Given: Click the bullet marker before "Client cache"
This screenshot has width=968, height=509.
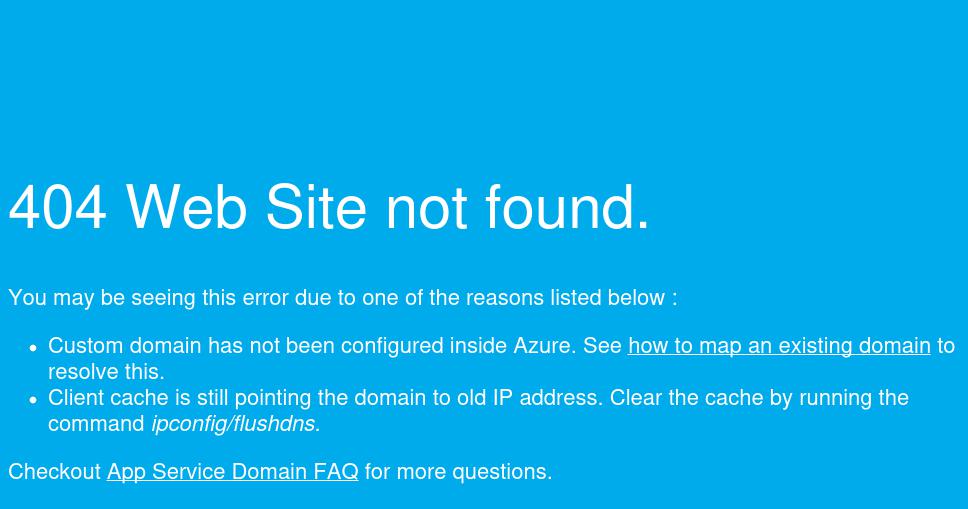Looking at the screenshot, I should [x=33, y=400].
